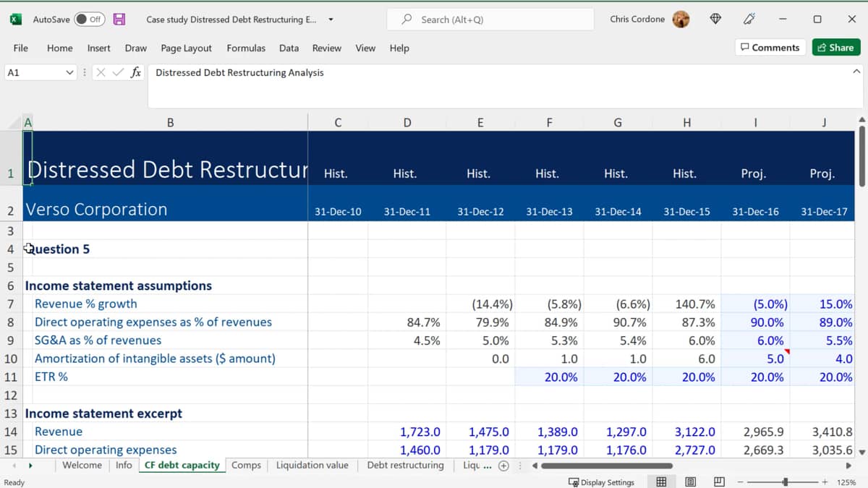Click Display Settings in status bar

[x=601, y=482]
